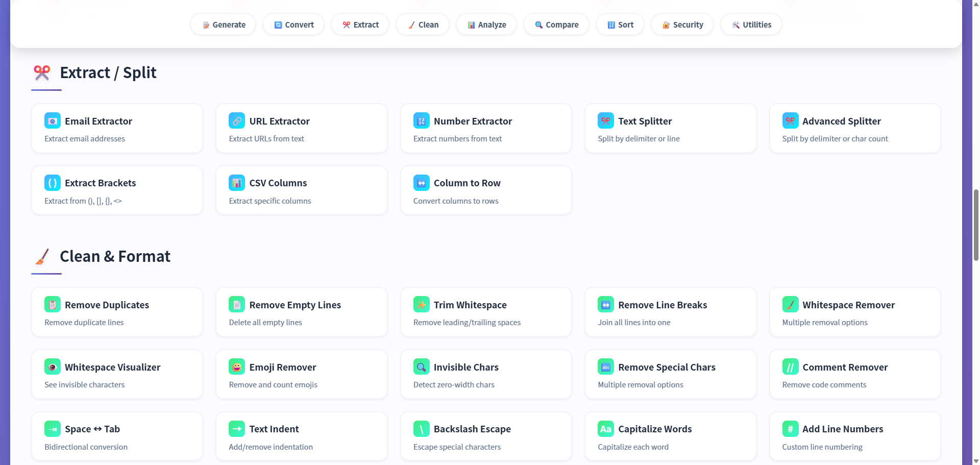Switch to the Analyze category
The image size is (980, 465).
point(486,24)
